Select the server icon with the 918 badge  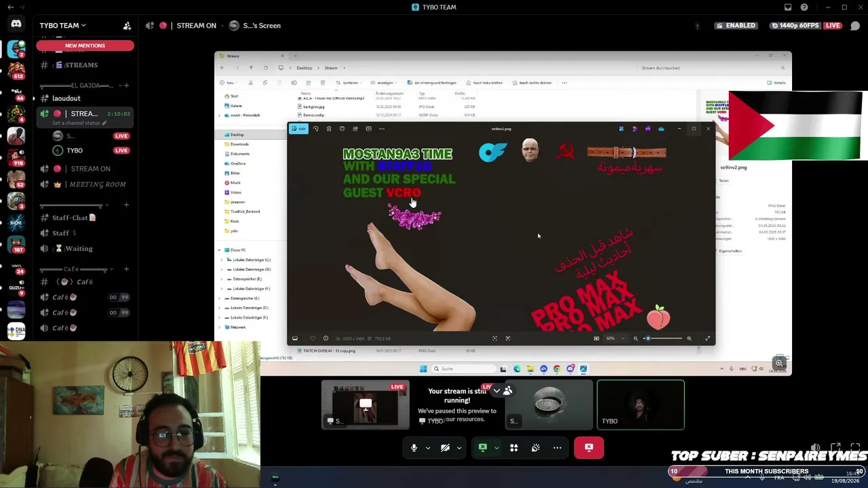coord(16,157)
